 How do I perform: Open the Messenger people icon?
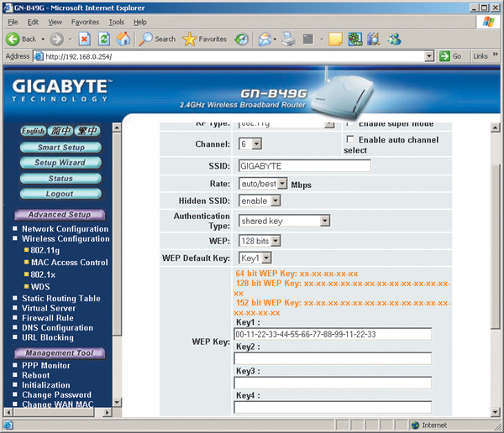pyautogui.click(x=394, y=39)
